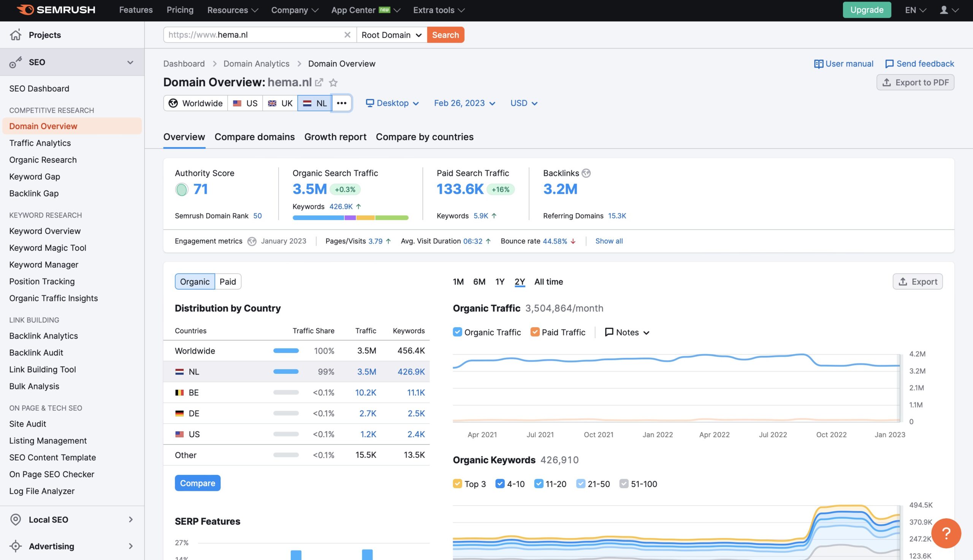
Task: Click NL traffic share bar
Action: click(286, 372)
